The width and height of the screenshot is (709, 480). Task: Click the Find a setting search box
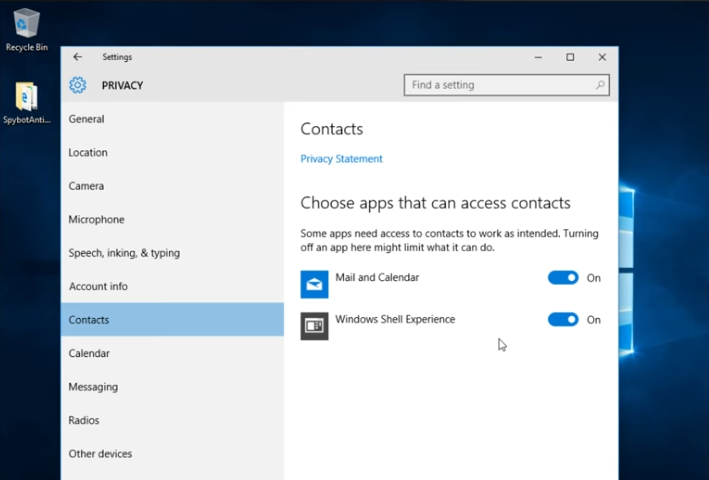[x=506, y=85]
